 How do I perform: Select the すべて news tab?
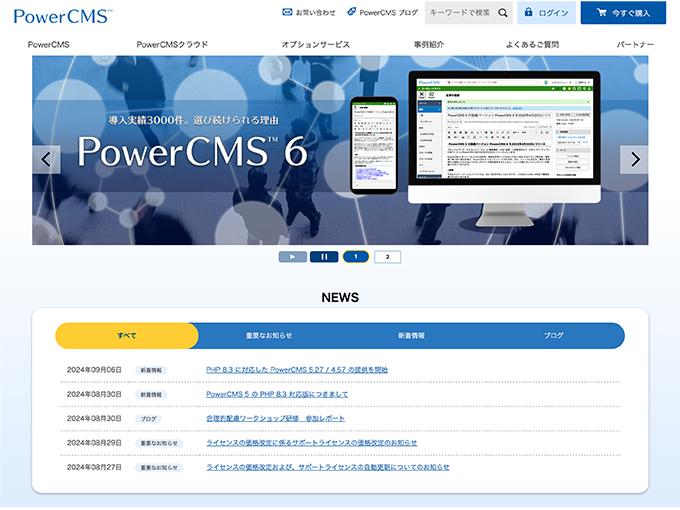click(x=127, y=335)
